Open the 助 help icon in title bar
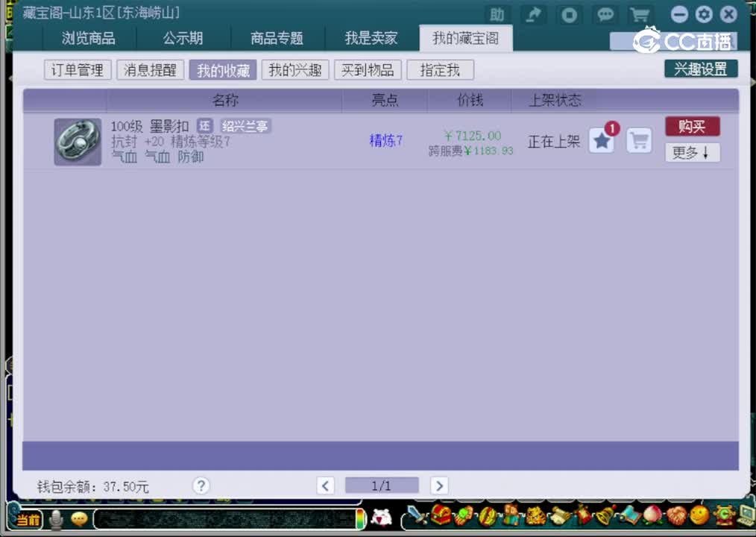This screenshot has height=537, width=756. coord(497,14)
